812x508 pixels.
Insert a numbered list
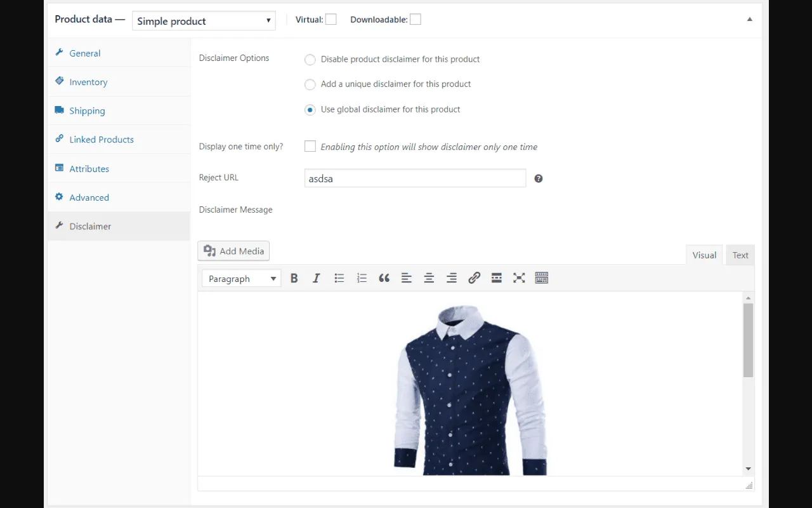click(362, 277)
